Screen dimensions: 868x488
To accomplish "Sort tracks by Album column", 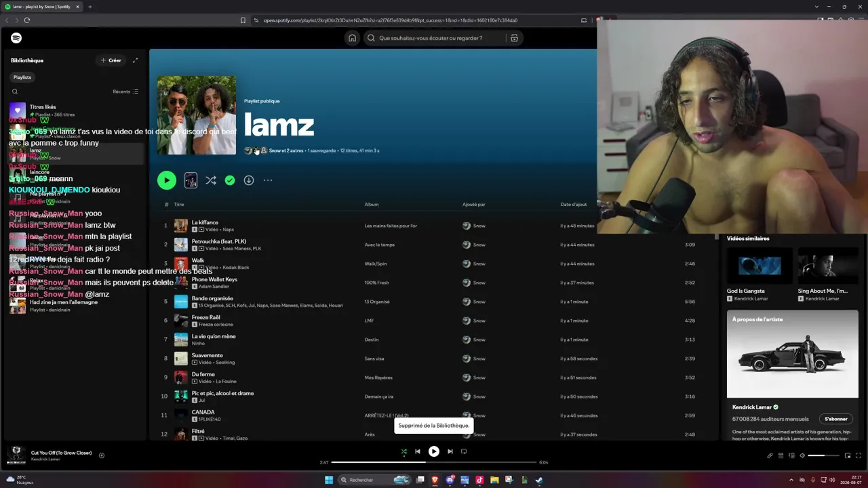I will [372, 204].
